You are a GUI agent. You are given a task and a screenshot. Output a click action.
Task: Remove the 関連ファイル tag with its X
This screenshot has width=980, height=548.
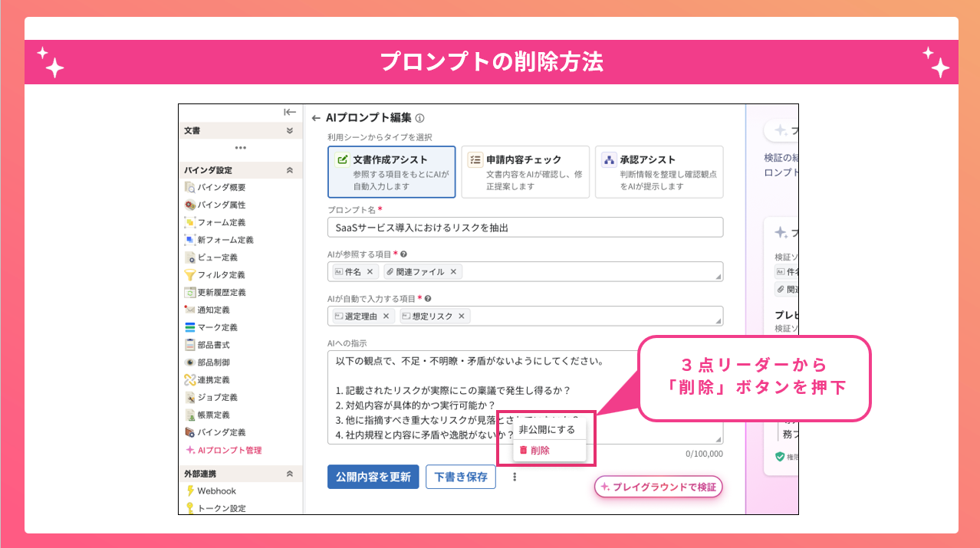(x=453, y=271)
